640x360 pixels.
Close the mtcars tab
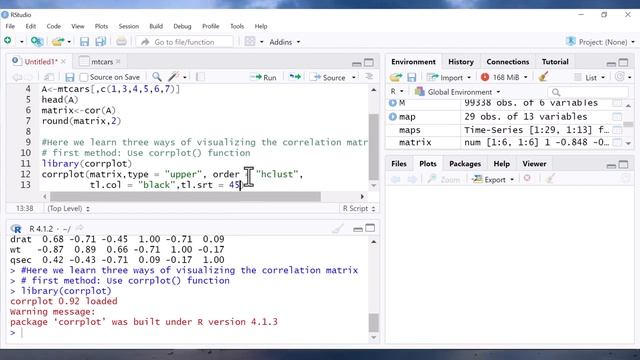pyautogui.click(x=118, y=62)
